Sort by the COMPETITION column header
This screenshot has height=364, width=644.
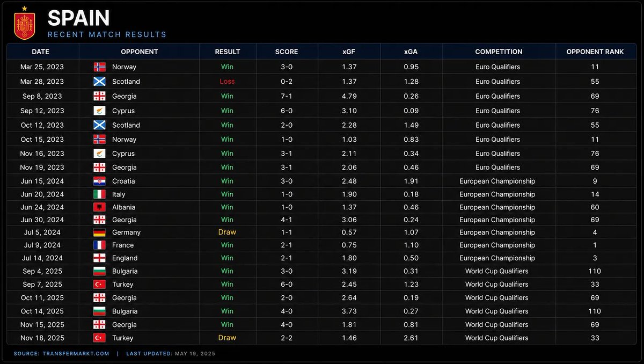(499, 52)
